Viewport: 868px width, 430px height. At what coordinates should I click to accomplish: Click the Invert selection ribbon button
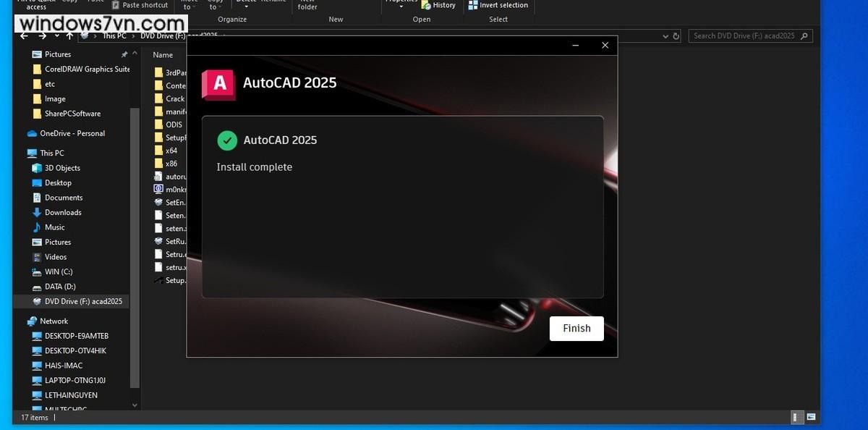[498, 5]
